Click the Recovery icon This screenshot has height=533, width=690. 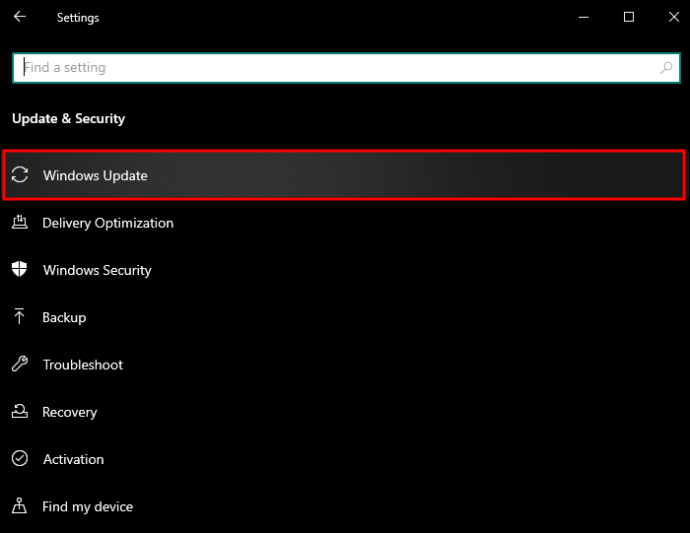(x=20, y=412)
